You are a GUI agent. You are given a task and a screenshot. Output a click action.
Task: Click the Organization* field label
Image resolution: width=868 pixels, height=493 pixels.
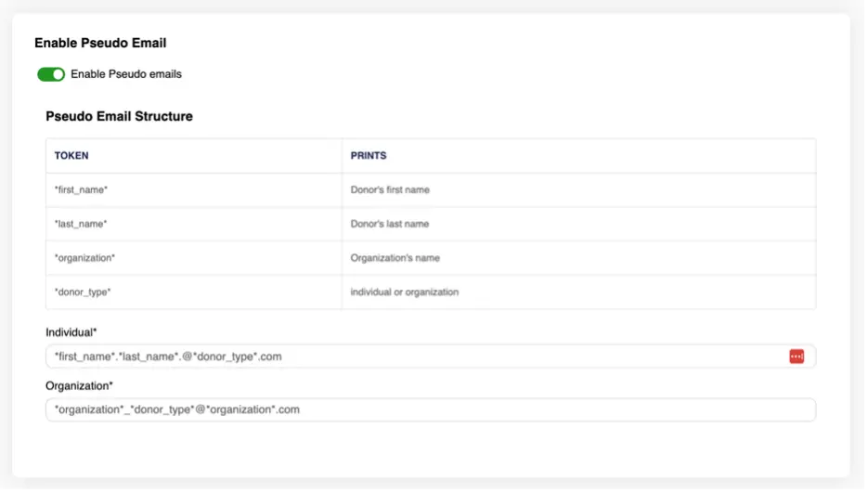(79, 385)
